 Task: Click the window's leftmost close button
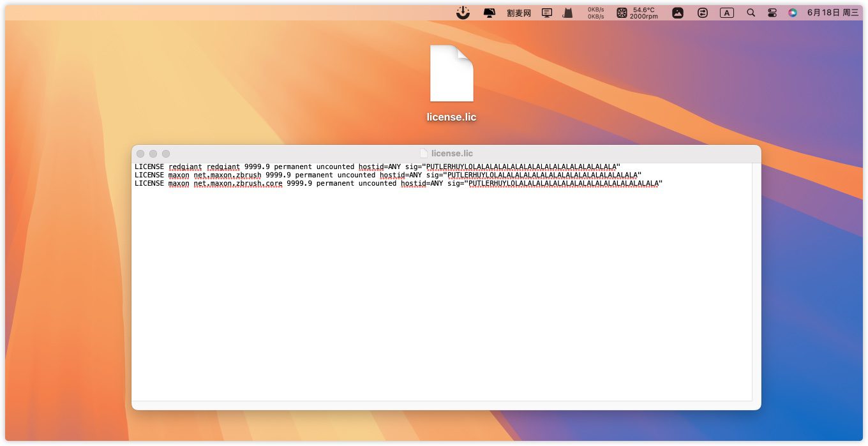[140, 154]
